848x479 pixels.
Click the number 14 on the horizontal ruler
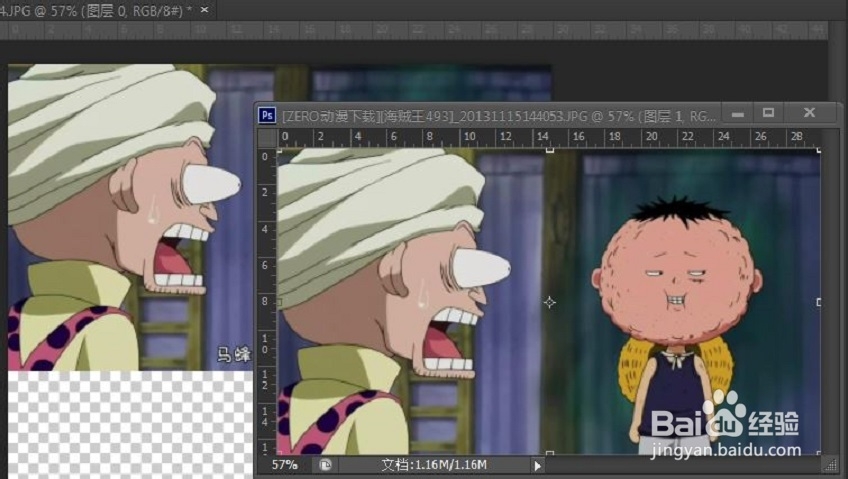coord(542,136)
